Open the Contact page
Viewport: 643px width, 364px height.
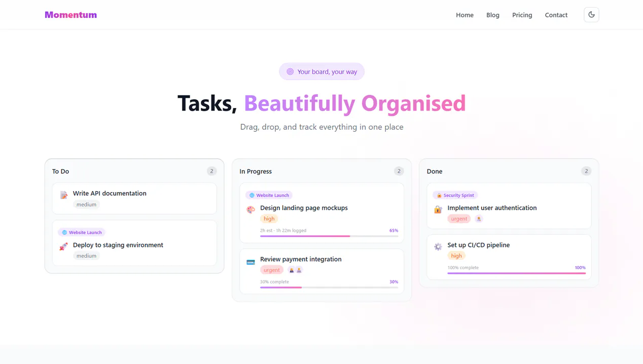coord(556,15)
